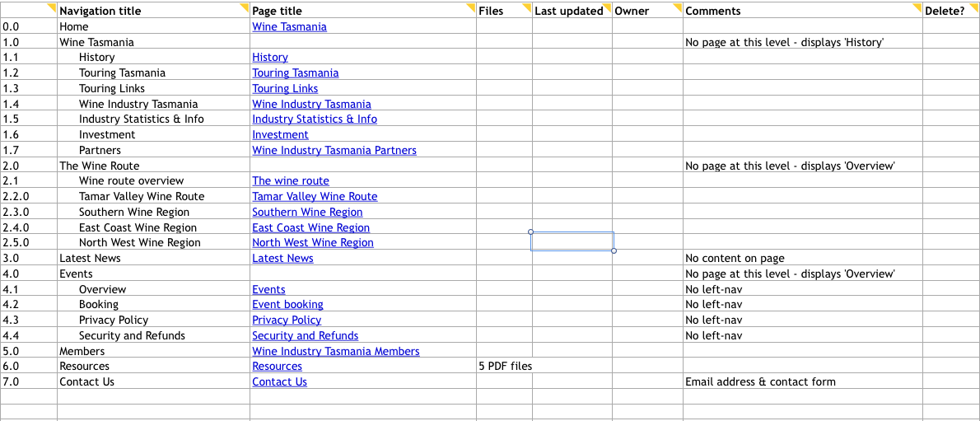Screen dimensions: 980x421
Task: Select the Members navigation title cell
Action: 154,352
